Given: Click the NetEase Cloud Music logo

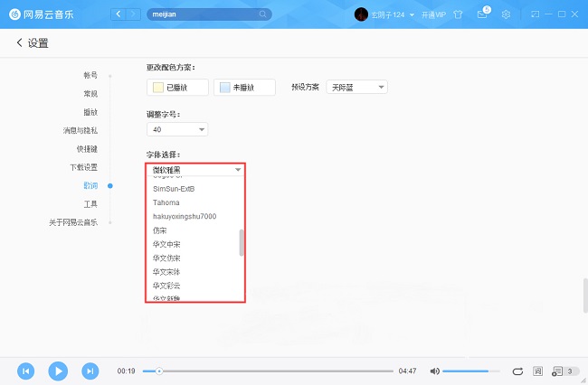Looking at the screenshot, I should tap(42, 14).
